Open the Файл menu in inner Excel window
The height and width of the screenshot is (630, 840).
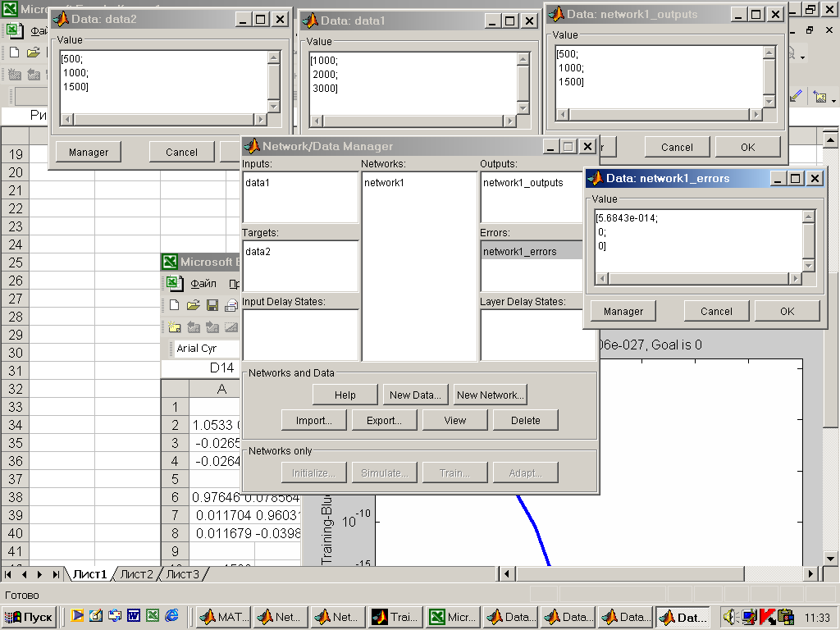click(203, 283)
